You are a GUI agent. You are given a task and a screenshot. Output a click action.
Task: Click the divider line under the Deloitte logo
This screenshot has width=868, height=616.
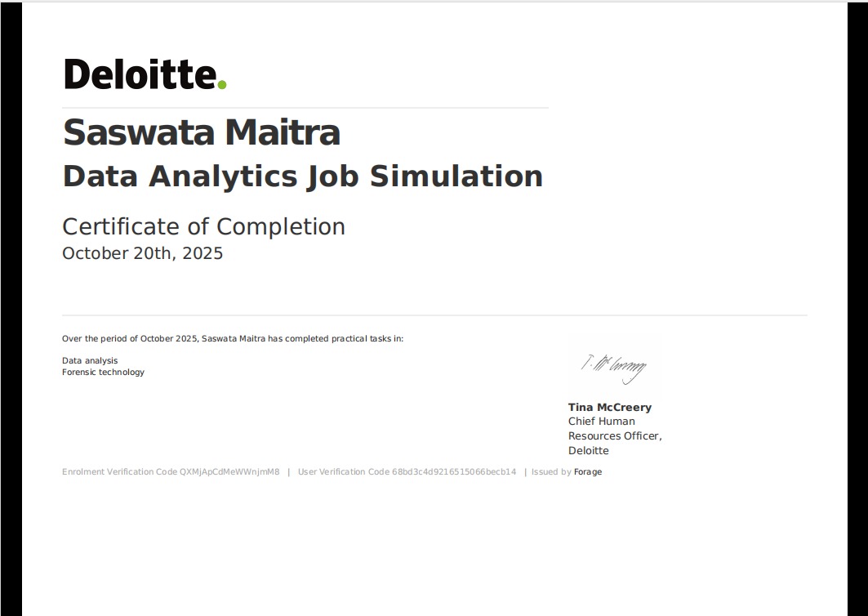305,106
